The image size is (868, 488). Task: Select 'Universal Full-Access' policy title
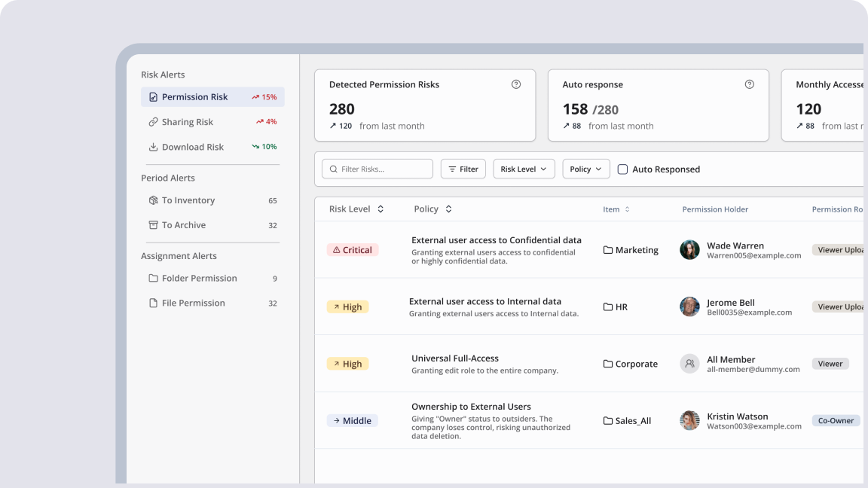[455, 358]
